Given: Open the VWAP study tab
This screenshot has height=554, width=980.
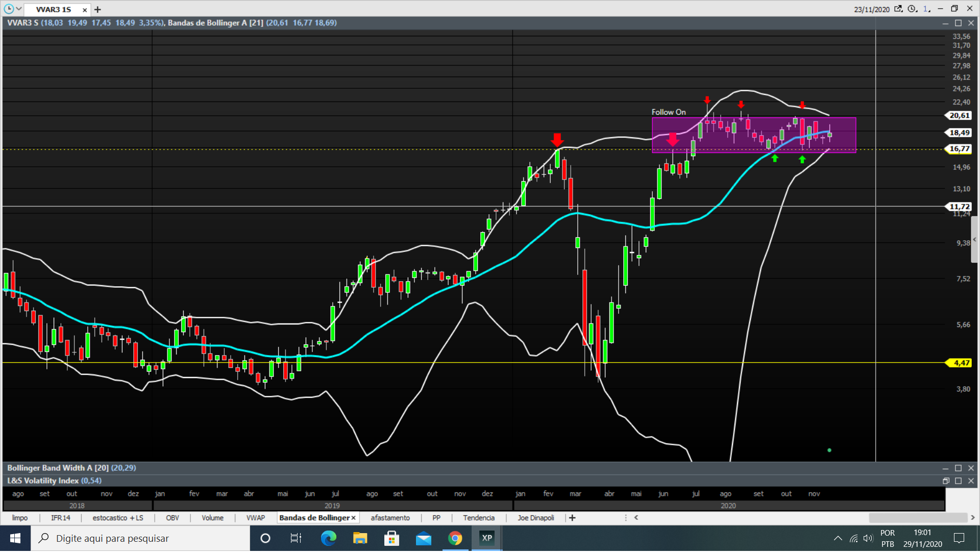Looking at the screenshot, I should click(256, 518).
